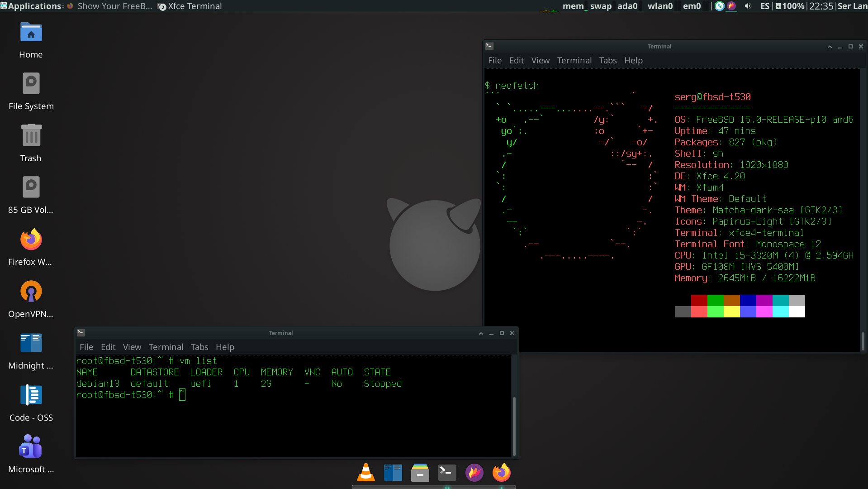Click the volume speaker icon in the panel
Screen dimensions: 868x489
[748, 6]
